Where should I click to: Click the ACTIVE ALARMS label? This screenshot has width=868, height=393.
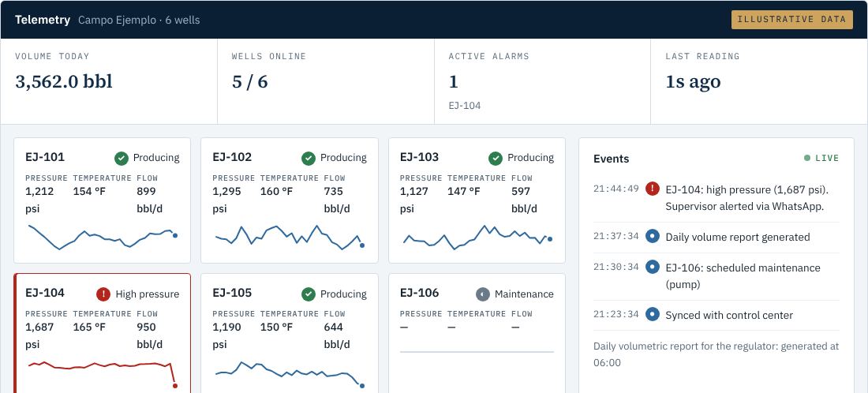(x=488, y=57)
